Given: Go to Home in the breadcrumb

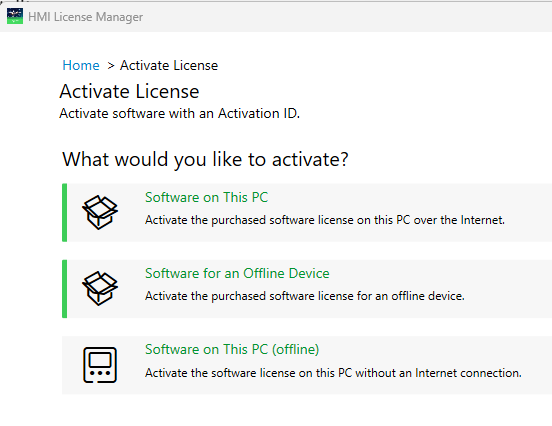Looking at the screenshot, I should [x=81, y=65].
